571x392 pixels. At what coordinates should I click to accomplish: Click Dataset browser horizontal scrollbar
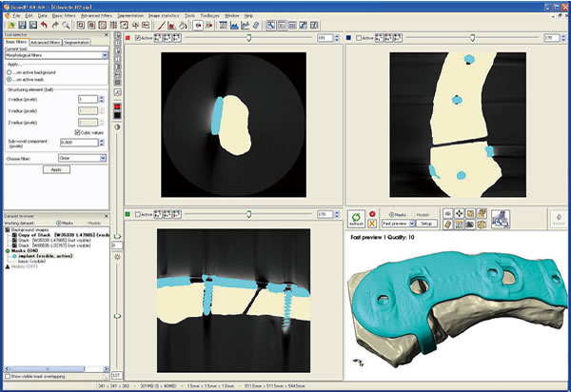coord(56,369)
